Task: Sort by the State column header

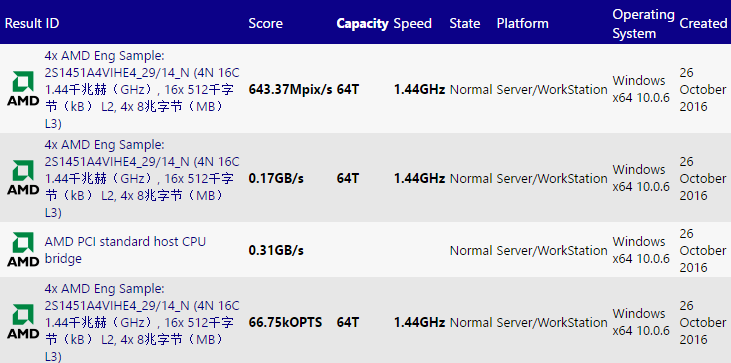Action: coord(465,23)
